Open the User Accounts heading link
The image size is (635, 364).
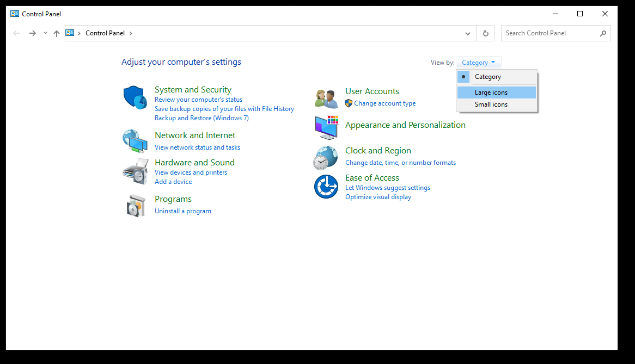pos(372,91)
